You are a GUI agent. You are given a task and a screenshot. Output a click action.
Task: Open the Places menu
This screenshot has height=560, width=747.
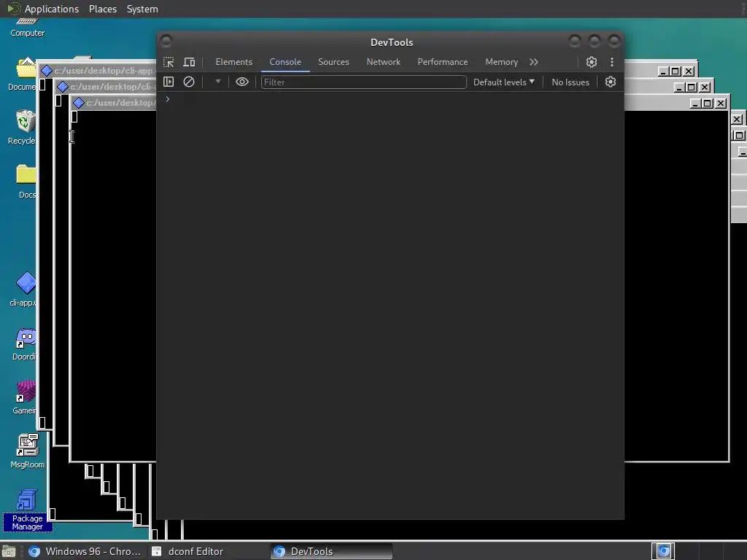coord(102,9)
